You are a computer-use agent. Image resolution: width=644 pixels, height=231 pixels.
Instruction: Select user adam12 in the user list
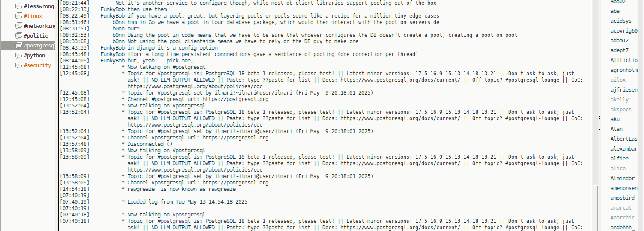(620, 41)
